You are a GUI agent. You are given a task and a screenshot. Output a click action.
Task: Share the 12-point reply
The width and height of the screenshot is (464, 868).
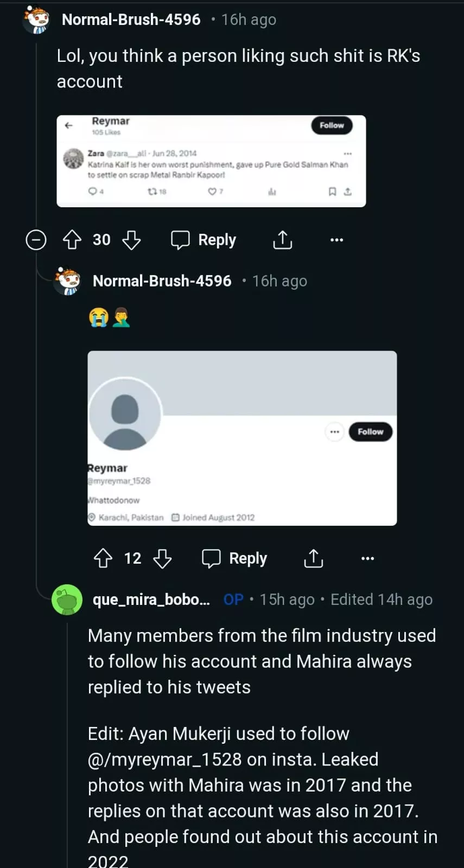tap(313, 558)
